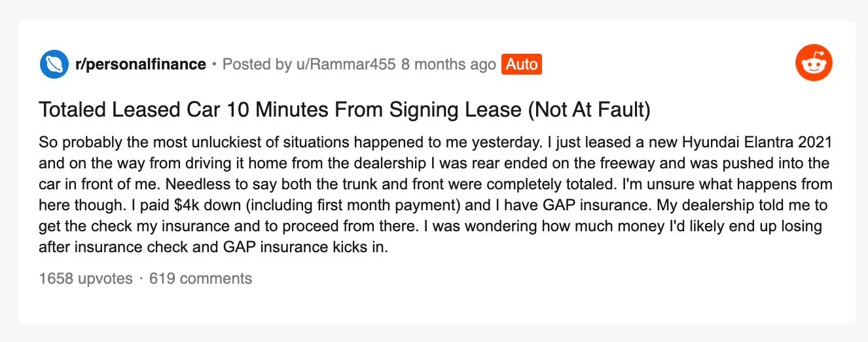The image size is (868, 342).
Task: Select the orange Auto flair tag
Action: pyautogui.click(x=522, y=64)
